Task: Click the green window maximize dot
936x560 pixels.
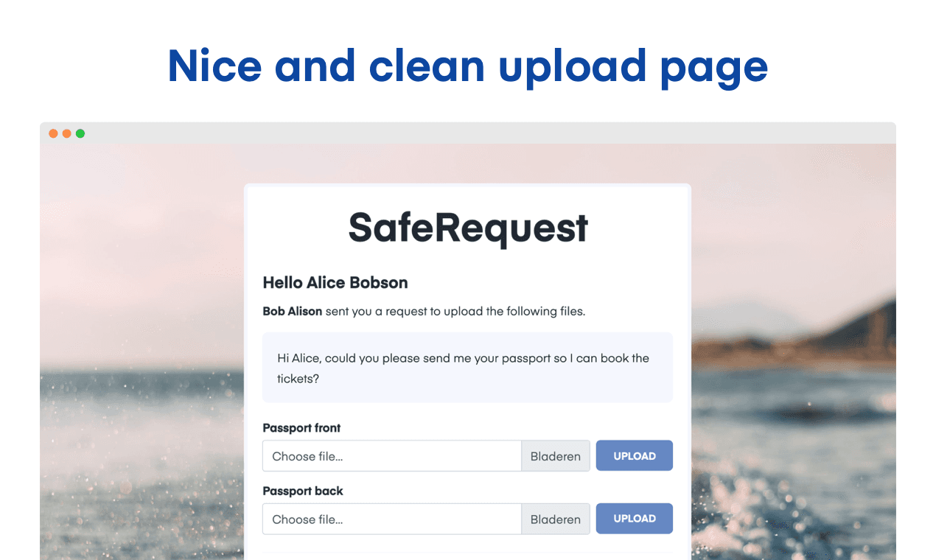Action: click(x=80, y=133)
